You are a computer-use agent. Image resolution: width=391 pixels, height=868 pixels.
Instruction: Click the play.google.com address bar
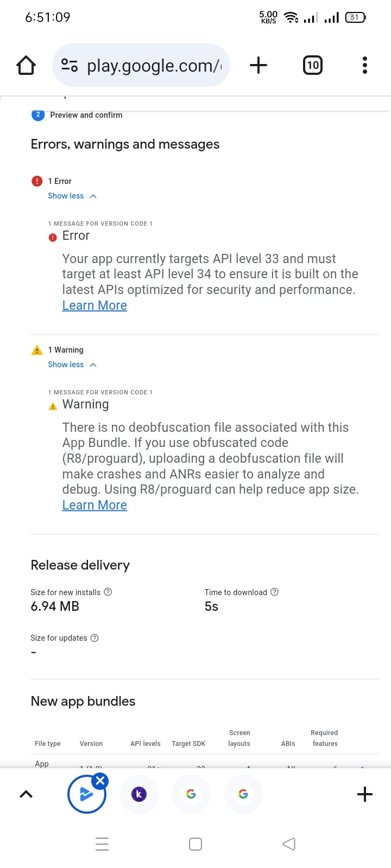pyautogui.click(x=153, y=66)
